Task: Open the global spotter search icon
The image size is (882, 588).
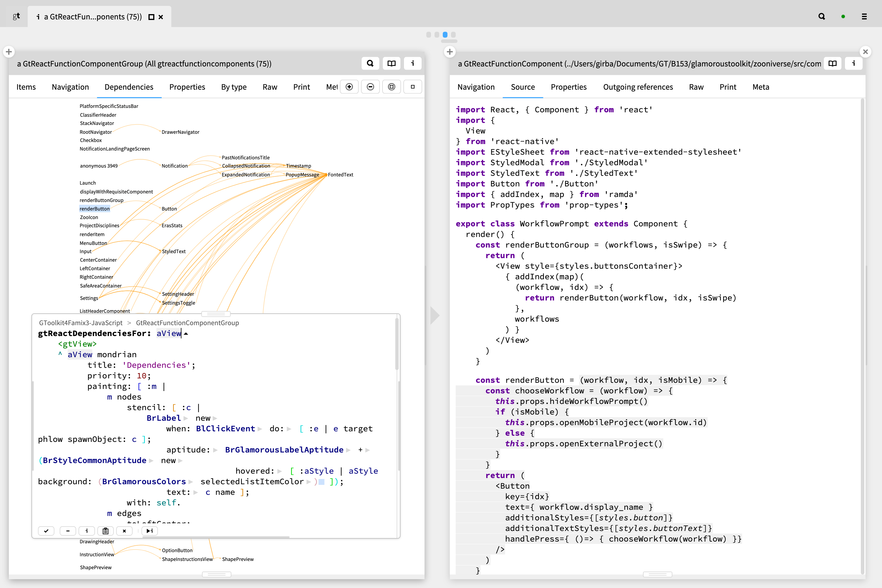Action: (x=822, y=16)
